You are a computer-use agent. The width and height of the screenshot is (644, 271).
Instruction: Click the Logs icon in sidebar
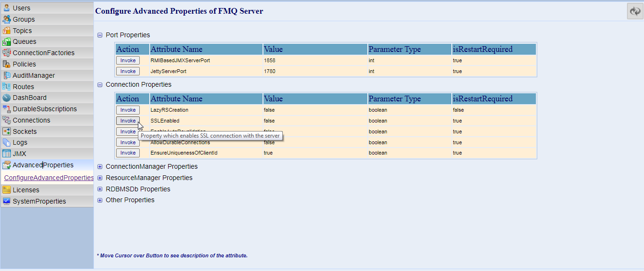tap(6, 142)
